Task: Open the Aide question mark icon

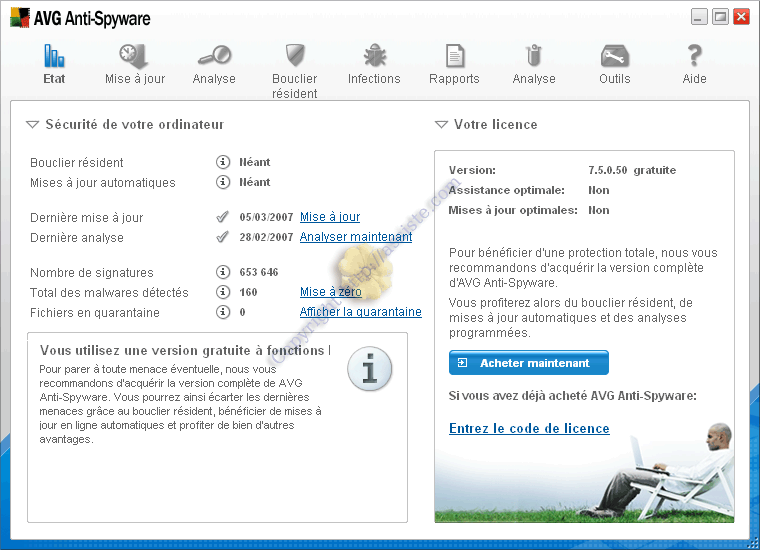Action: tap(695, 55)
